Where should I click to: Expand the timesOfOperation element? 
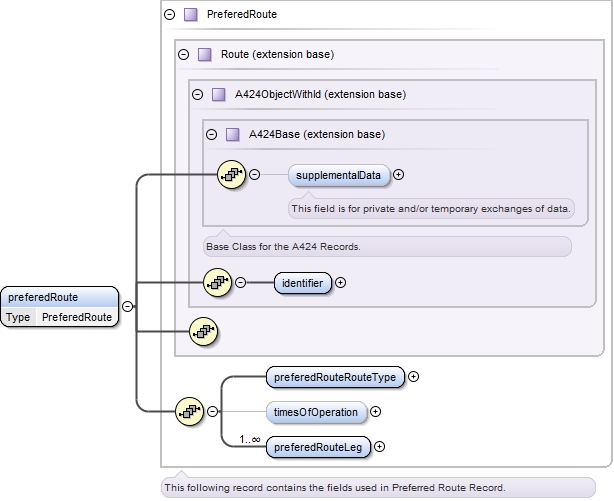tap(376, 411)
